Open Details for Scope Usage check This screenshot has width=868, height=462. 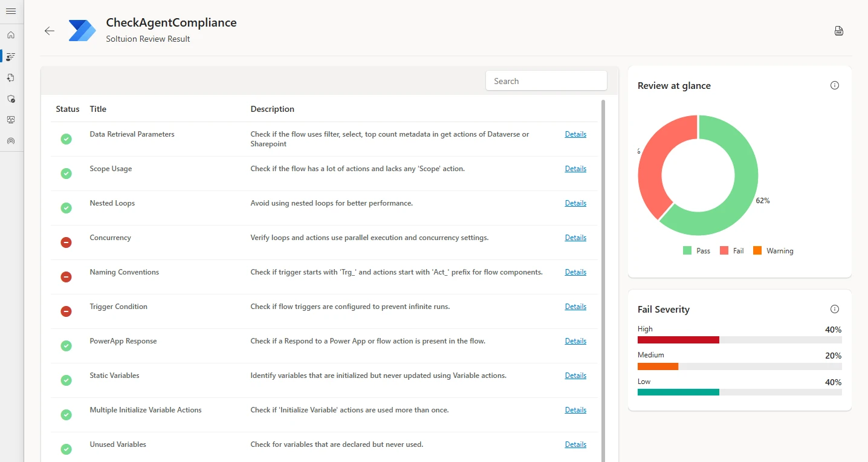coord(575,168)
